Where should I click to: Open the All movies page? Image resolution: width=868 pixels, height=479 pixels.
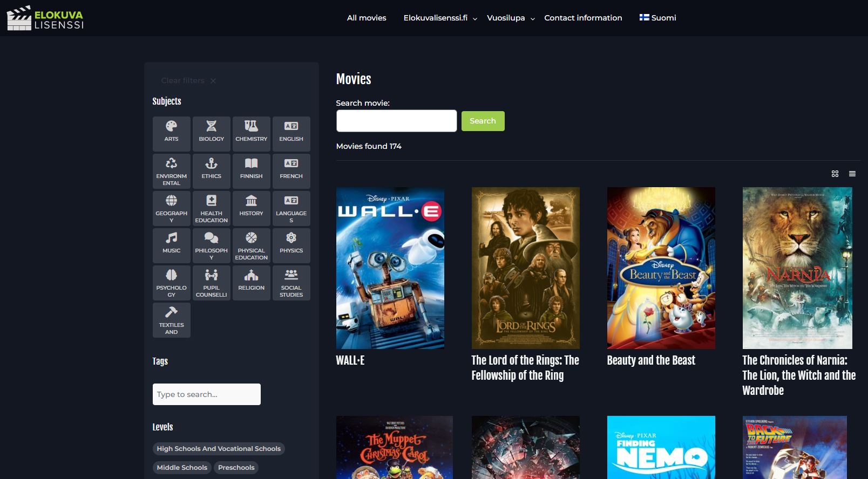tap(367, 18)
